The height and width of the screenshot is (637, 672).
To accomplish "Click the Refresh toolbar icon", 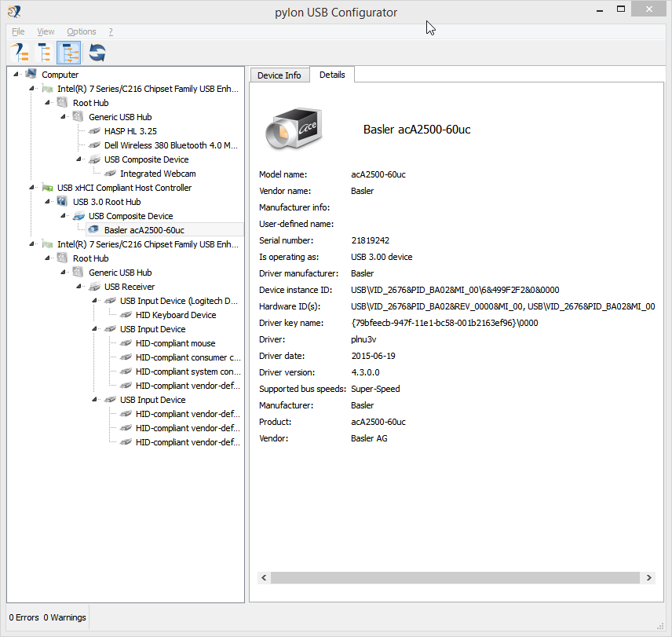I will click(97, 53).
